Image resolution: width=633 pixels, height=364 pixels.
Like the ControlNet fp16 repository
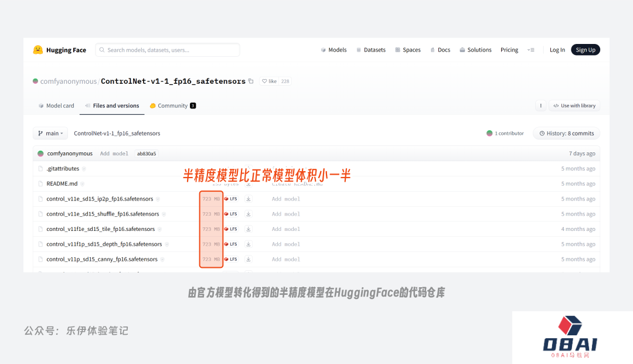pyautogui.click(x=269, y=81)
